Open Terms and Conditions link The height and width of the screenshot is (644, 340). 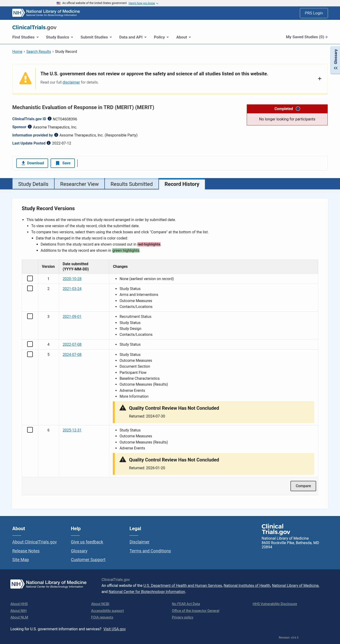point(150,551)
